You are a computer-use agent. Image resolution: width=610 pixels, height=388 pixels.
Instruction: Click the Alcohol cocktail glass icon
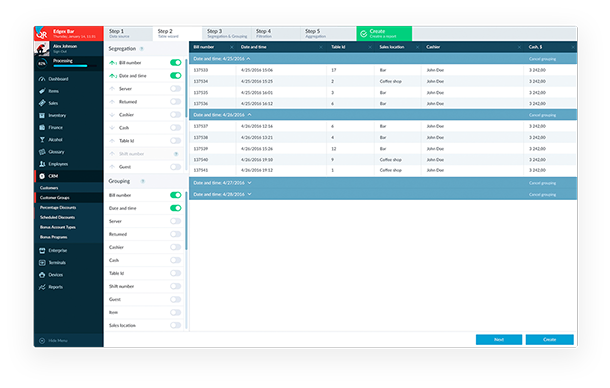[42, 139]
